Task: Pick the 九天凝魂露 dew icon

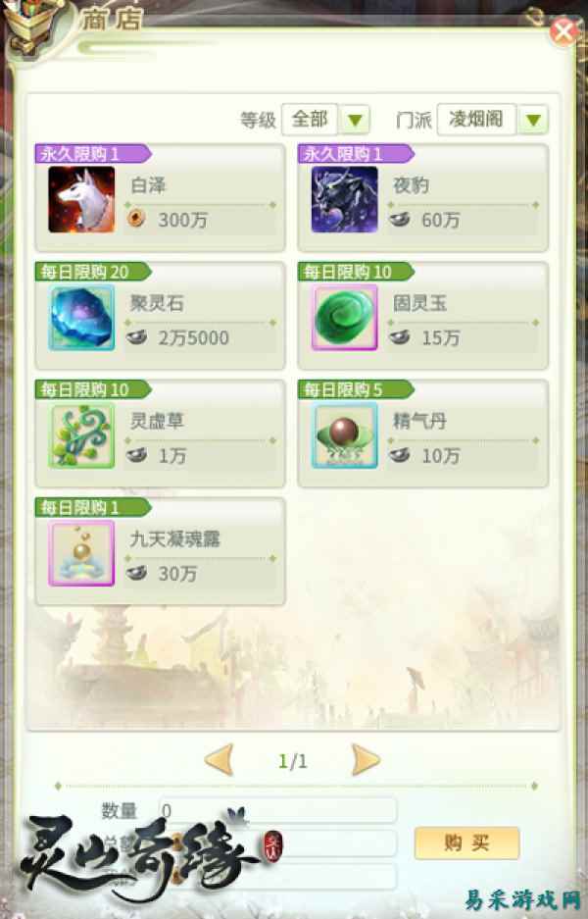Action: [81, 553]
